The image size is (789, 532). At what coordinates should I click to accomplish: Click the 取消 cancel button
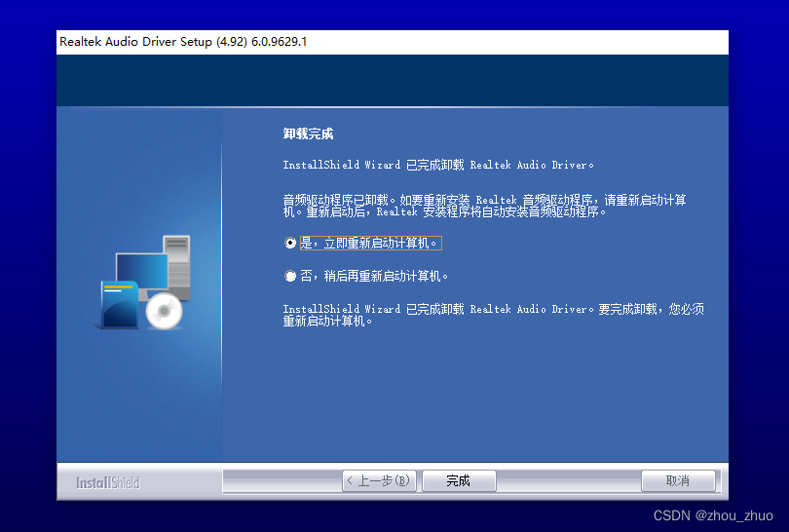678,480
